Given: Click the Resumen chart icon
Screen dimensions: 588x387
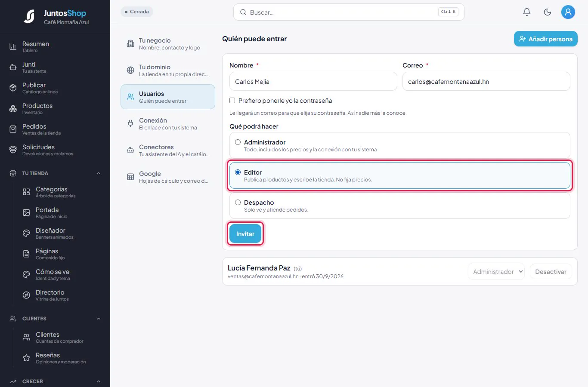Looking at the screenshot, I should tap(13, 46).
